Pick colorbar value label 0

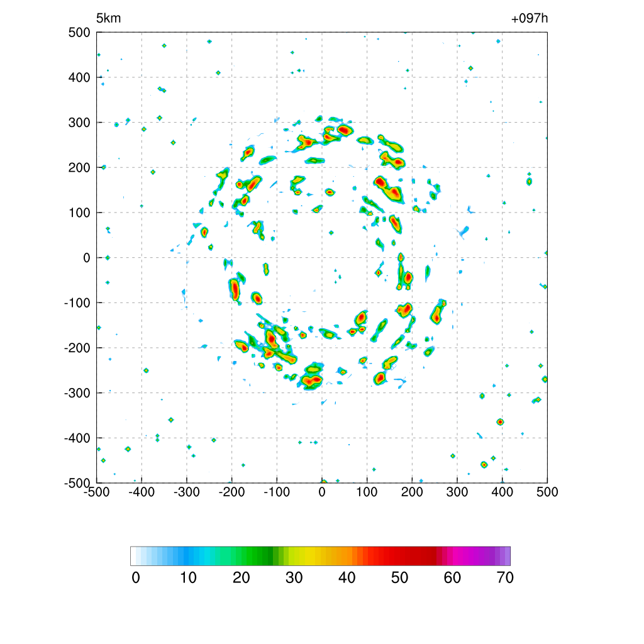(136, 578)
